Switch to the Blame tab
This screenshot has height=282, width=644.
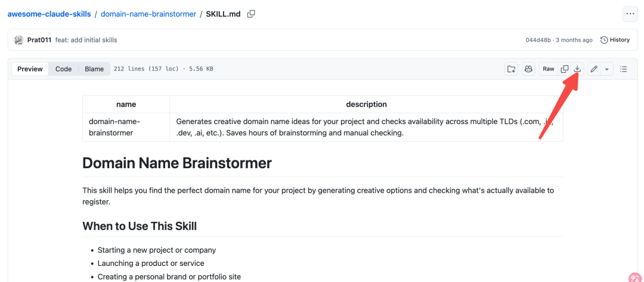pyautogui.click(x=94, y=69)
